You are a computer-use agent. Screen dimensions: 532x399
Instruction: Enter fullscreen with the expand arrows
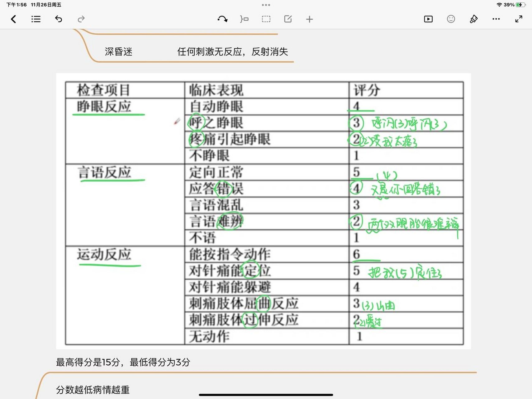point(518,19)
